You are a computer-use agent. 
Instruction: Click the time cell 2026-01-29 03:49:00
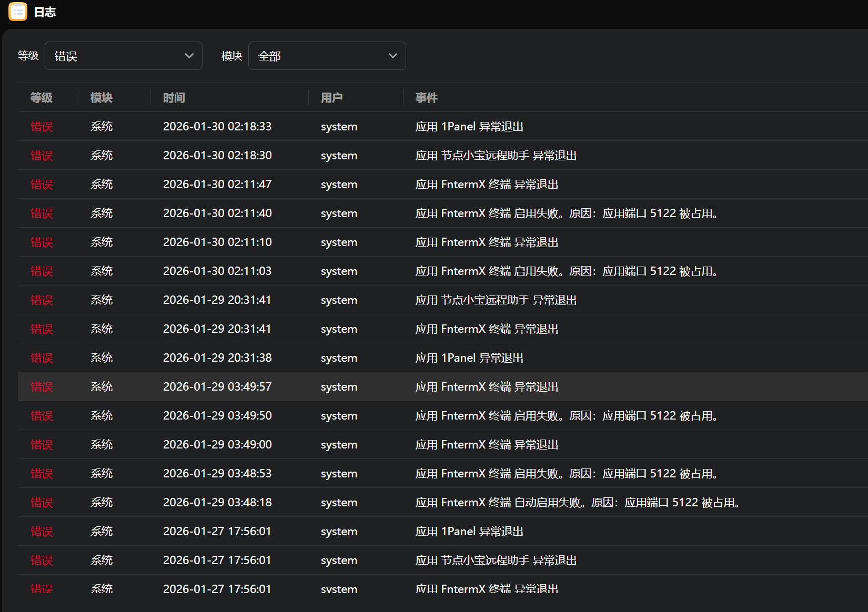(x=217, y=444)
